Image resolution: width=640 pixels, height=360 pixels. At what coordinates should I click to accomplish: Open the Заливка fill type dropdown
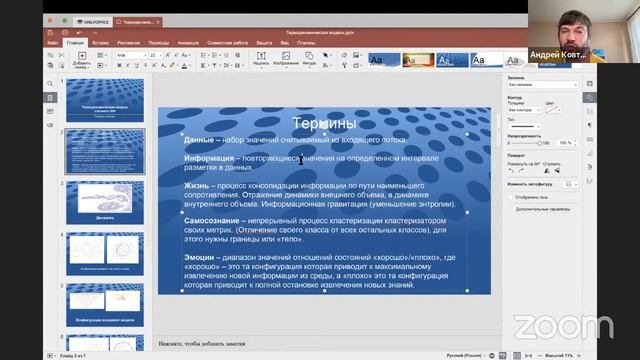pos(542,84)
